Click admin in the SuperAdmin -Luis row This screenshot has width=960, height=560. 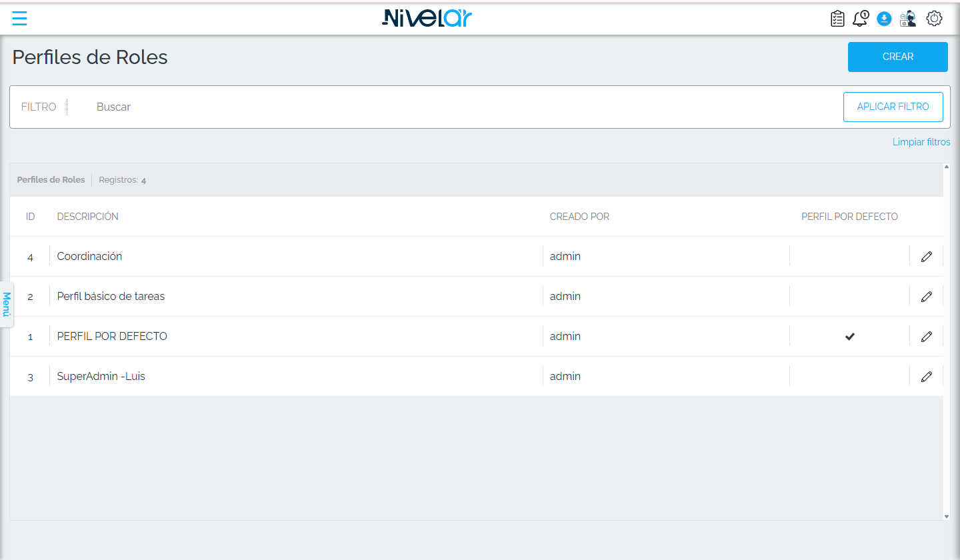click(x=565, y=377)
